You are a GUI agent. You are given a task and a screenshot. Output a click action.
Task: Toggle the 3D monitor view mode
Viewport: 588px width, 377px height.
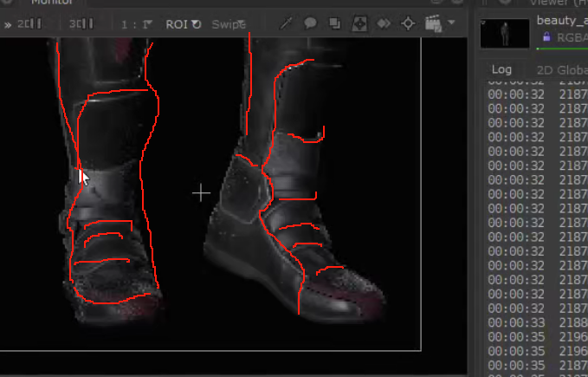[81, 23]
